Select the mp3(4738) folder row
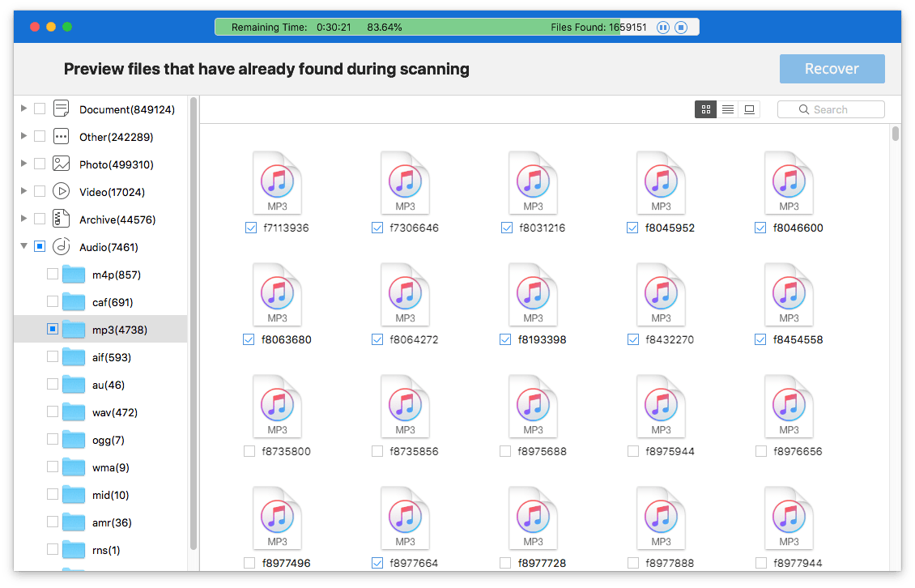This screenshot has height=588, width=915. pos(100,330)
